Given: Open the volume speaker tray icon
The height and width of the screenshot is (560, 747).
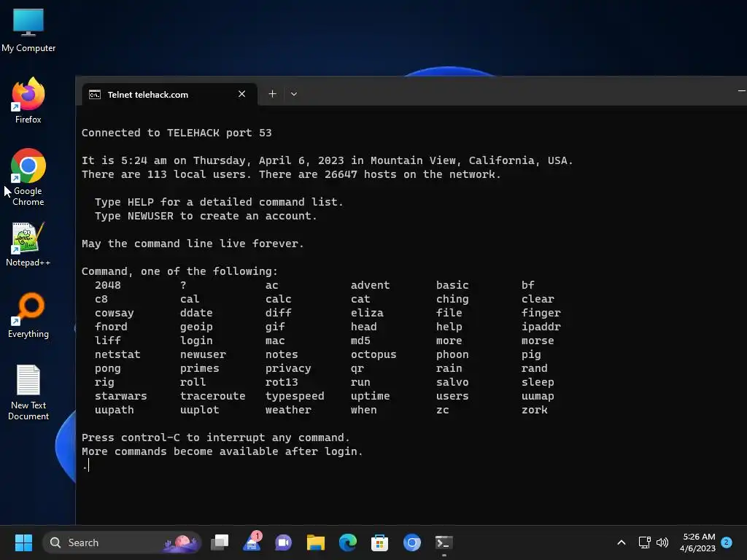Looking at the screenshot, I should coord(662,542).
